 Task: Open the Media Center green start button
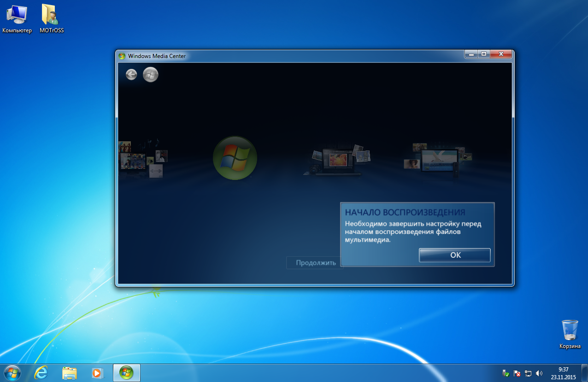click(151, 75)
